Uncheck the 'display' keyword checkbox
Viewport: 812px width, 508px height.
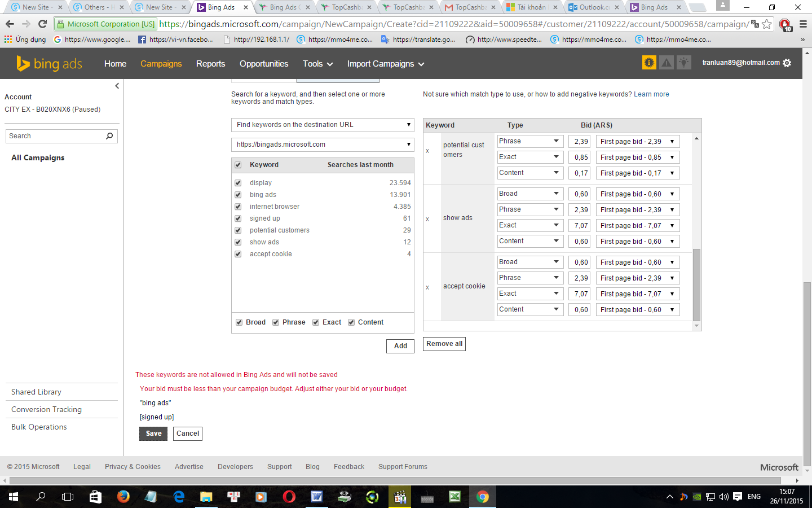coord(238,183)
